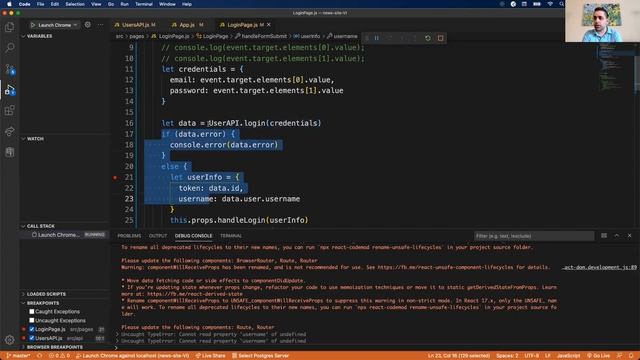Expand the last Uncaught TypeError console entry
640x360 pixels.
point(118,340)
